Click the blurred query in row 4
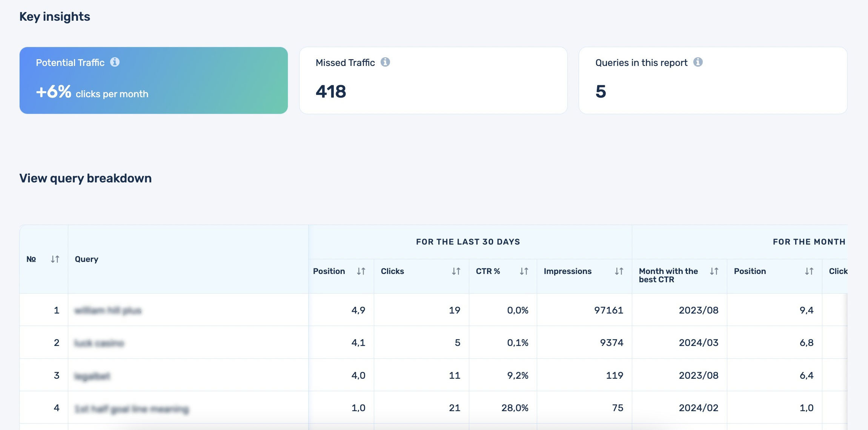The image size is (868, 430). [132, 409]
